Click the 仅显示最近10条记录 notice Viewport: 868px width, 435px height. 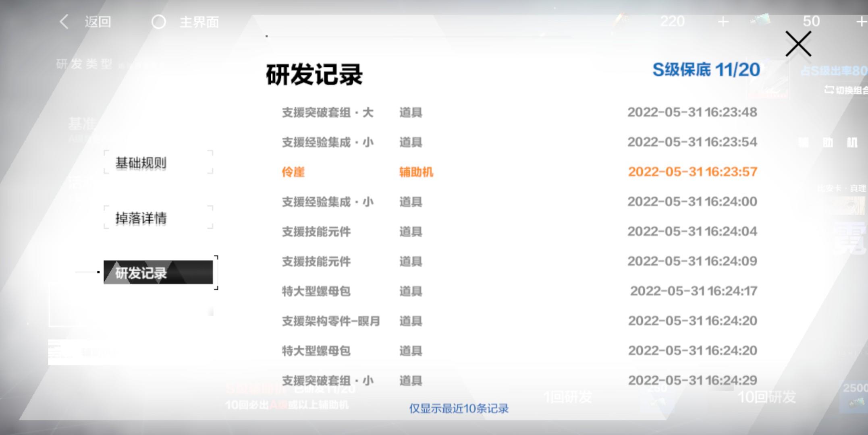[459, 408]
